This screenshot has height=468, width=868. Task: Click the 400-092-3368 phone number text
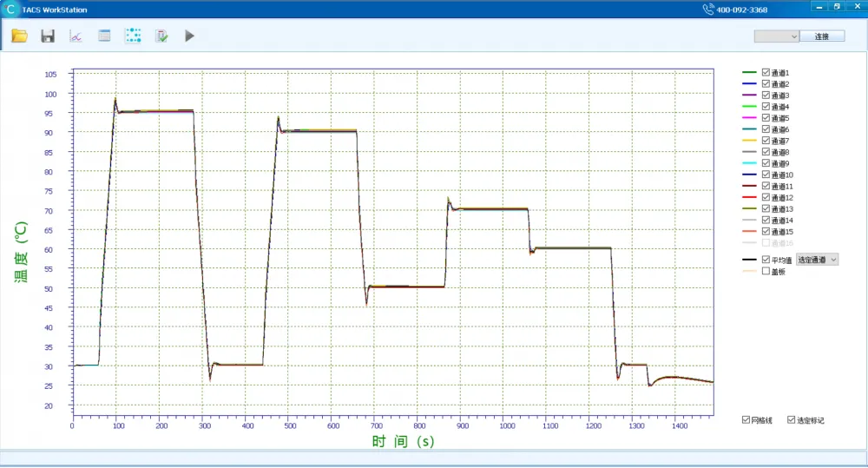point(742,10)
